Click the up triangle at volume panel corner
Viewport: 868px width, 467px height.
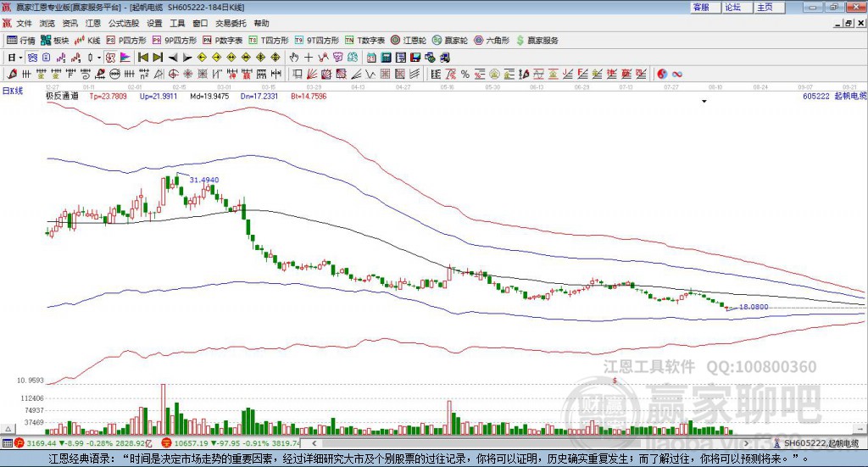8,429
